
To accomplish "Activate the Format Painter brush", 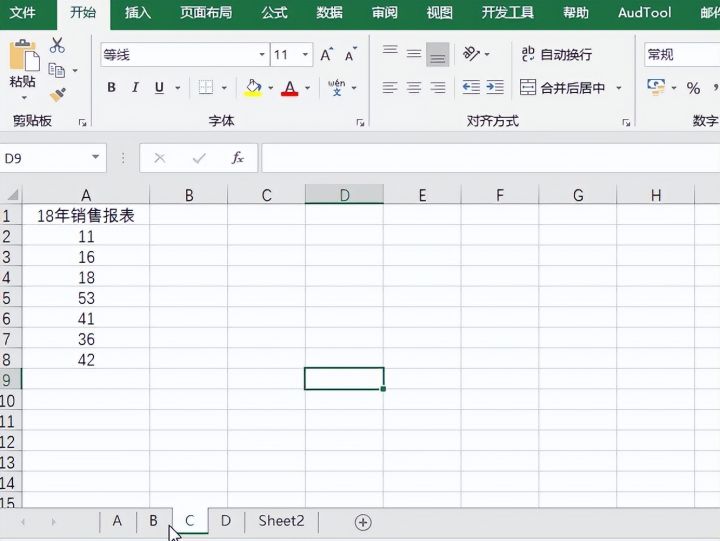I will tap(58, 94).
